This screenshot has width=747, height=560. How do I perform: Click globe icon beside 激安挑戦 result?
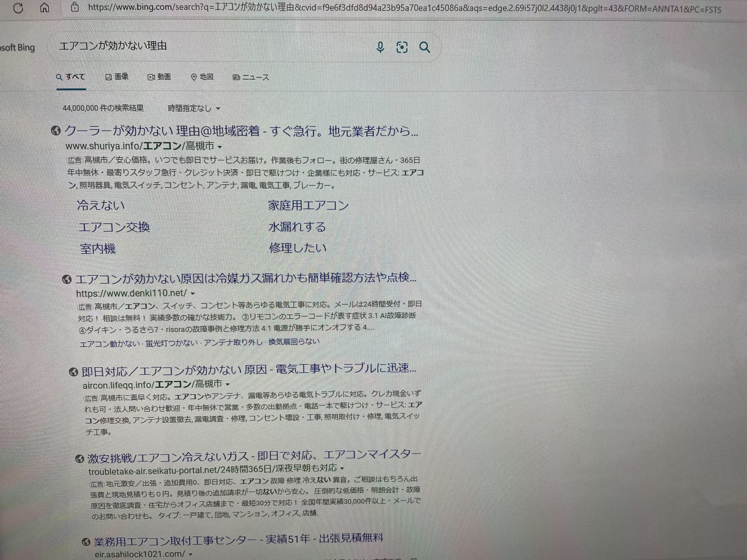[79, 459]
